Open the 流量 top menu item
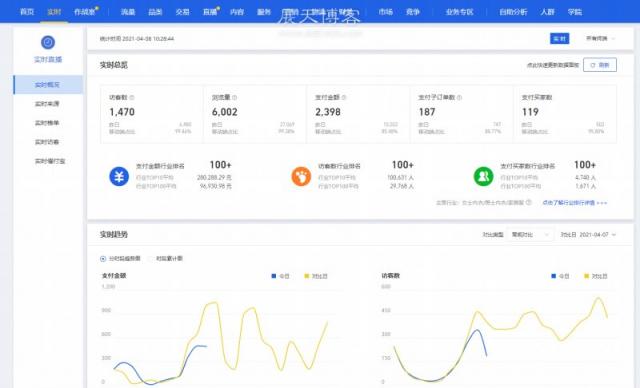 [128, 12]
